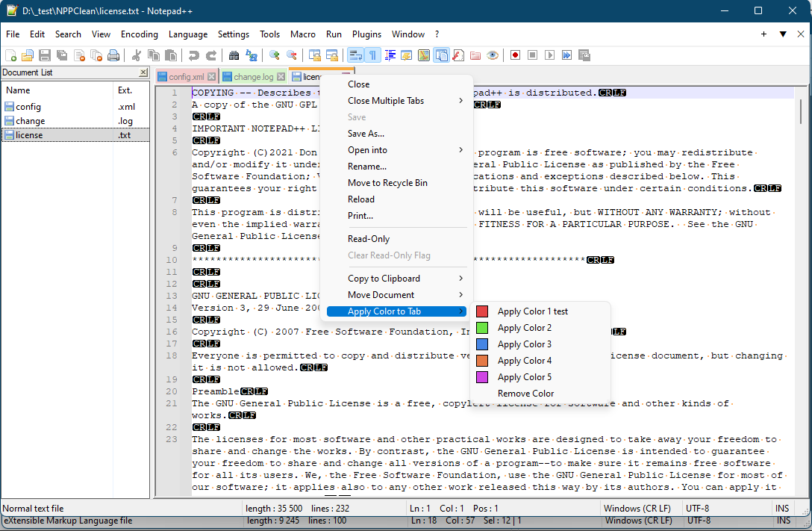Expand the Close Multiple Tabs submenu
The image size is (812, 531).
[x=389, y=100]
